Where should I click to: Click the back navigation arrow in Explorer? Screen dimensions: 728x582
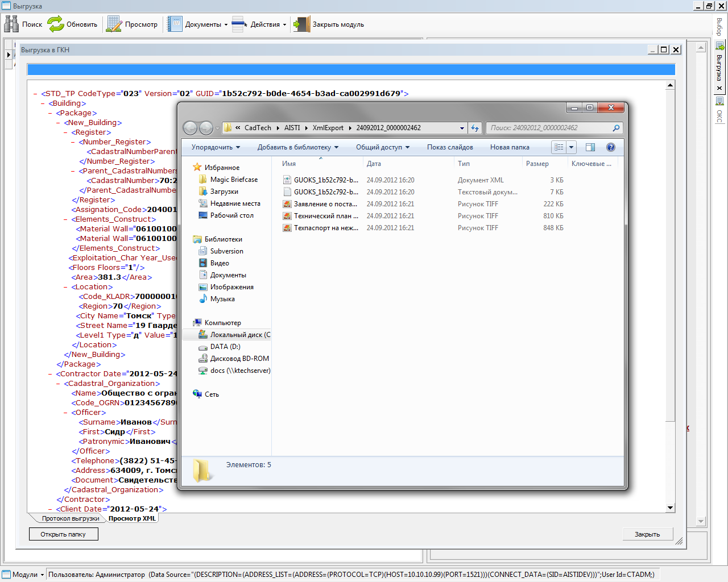click(190, 128)
